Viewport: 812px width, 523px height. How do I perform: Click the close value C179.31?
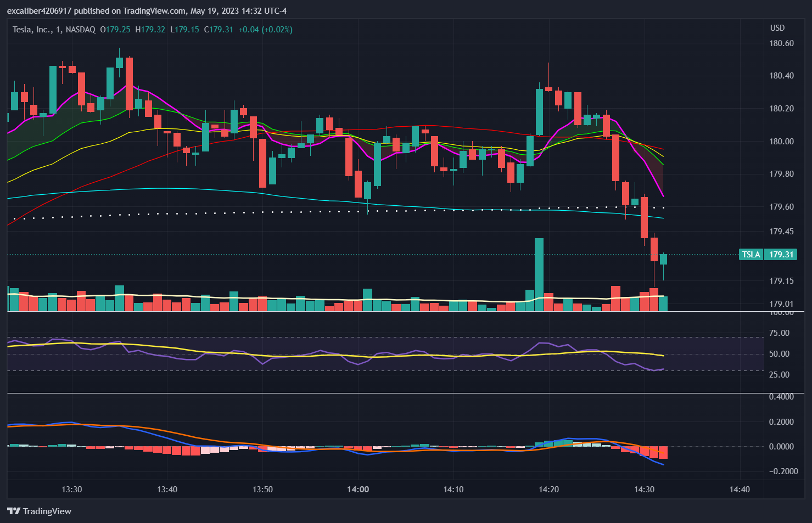(219, 30)
